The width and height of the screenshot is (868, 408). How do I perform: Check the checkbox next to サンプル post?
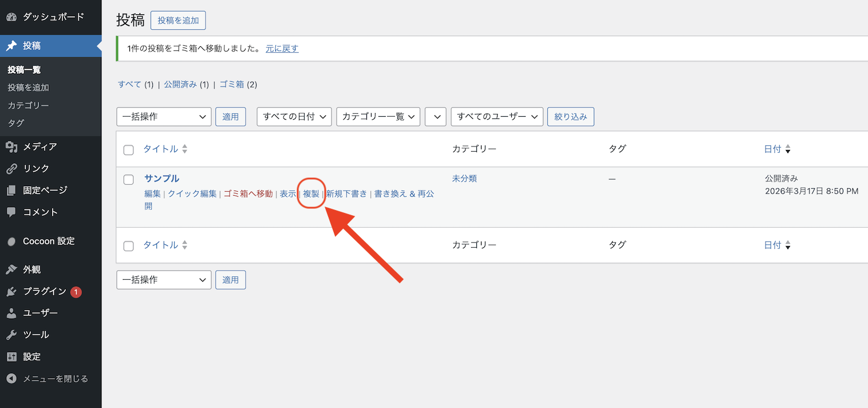(x=128, y=179)
